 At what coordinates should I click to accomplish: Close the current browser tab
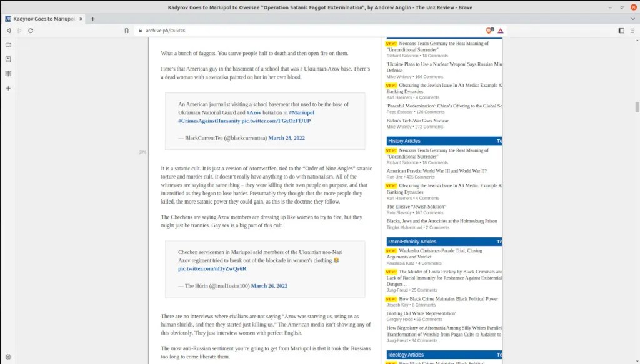coord(82,19)
